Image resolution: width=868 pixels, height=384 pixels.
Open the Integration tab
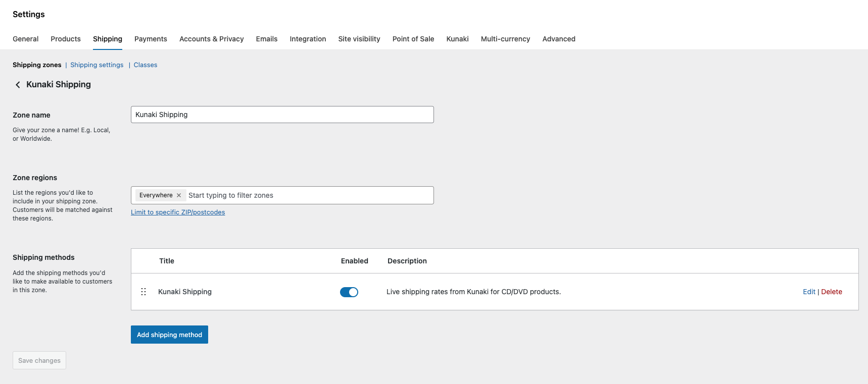(308, 39)
